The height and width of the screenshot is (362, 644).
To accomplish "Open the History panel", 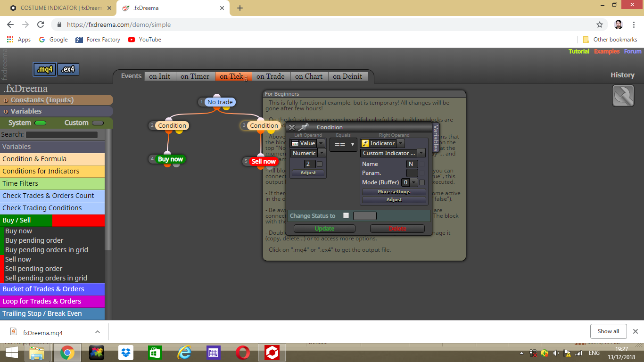I will coord(622,75).
